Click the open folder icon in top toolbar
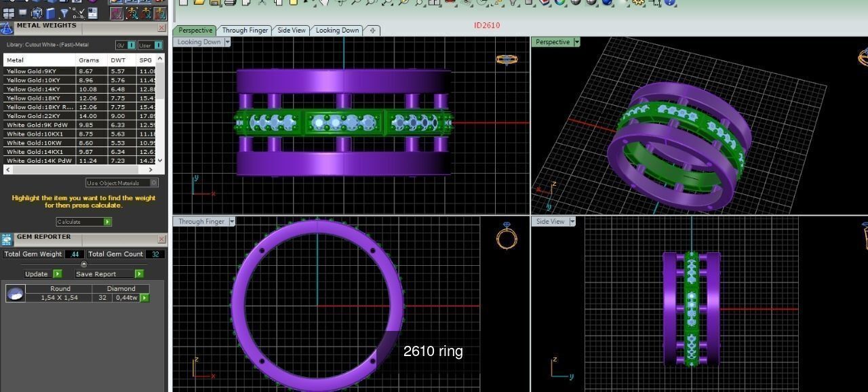This screenshot has height=392, width=868. (x=199, y=3)
